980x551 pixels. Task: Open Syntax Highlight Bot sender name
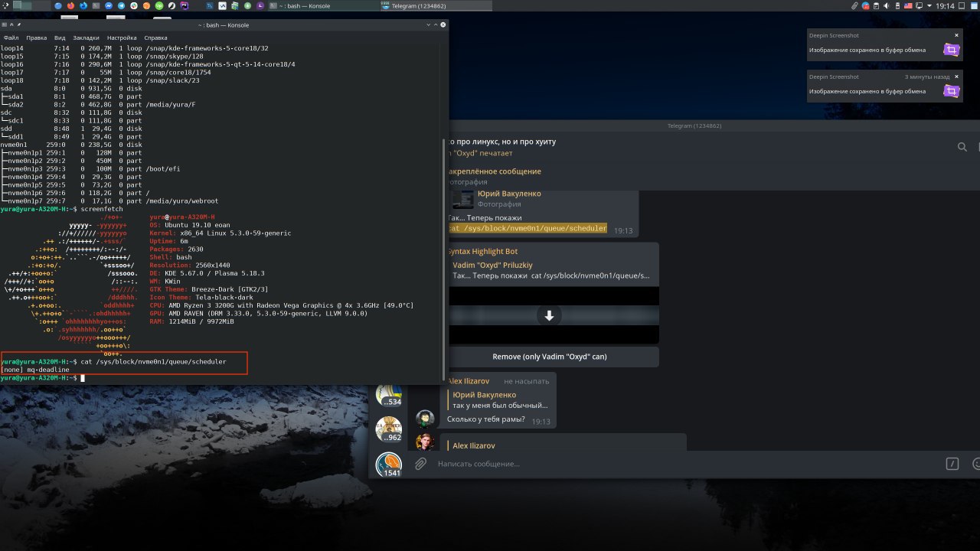click(x=482, y=251)
